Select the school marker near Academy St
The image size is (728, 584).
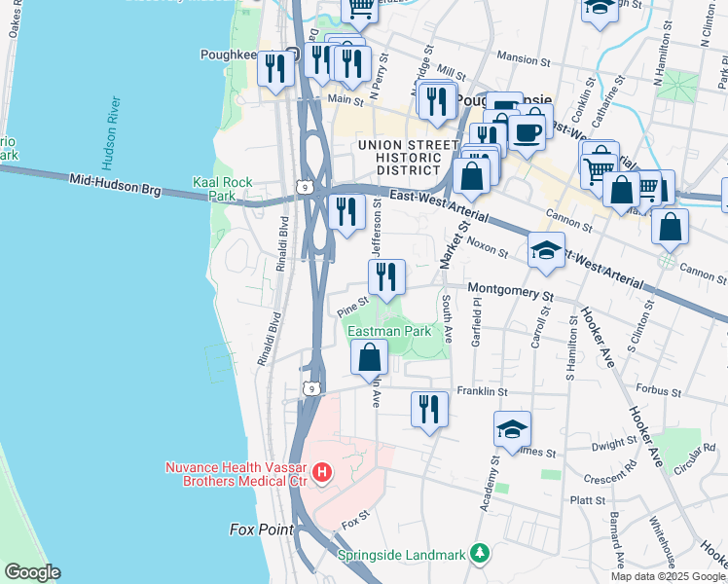(513, 429)
